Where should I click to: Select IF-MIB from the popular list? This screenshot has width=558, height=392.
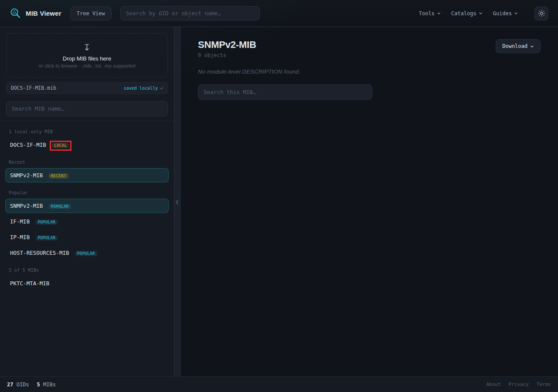(x=87, y=222)
